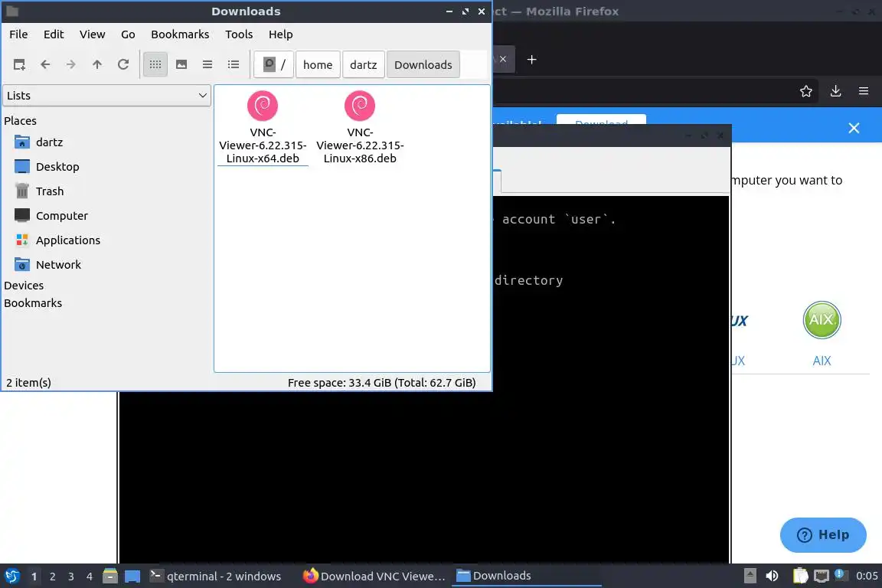Viewport: 882px width, 588px height.
Task: Switch to compact list view
Action: [x=207, y=65]
